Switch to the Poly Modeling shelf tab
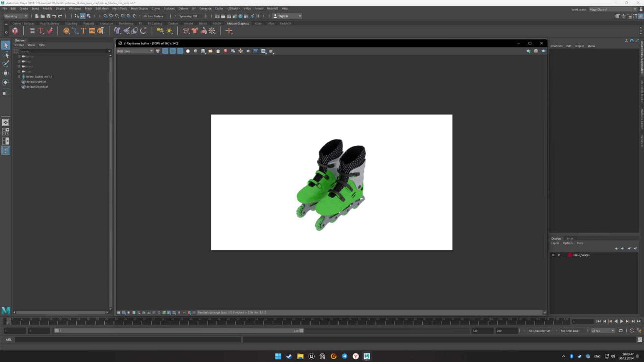The width and height of the screenshot is (644, 362). (x=50, y=24)
